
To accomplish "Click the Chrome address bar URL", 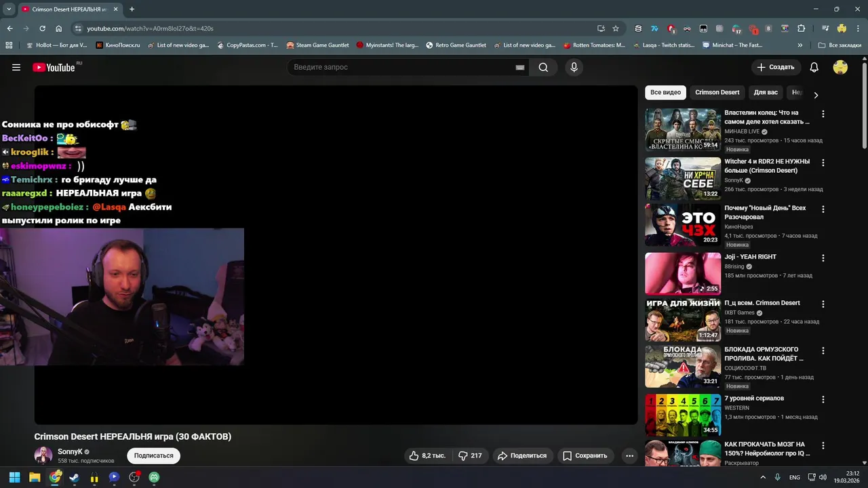I will click(150, 28).
